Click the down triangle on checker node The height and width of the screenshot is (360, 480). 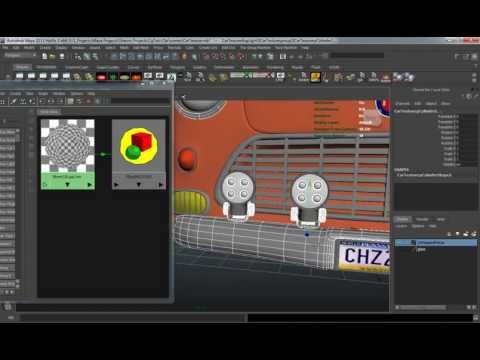pos(67,184)
